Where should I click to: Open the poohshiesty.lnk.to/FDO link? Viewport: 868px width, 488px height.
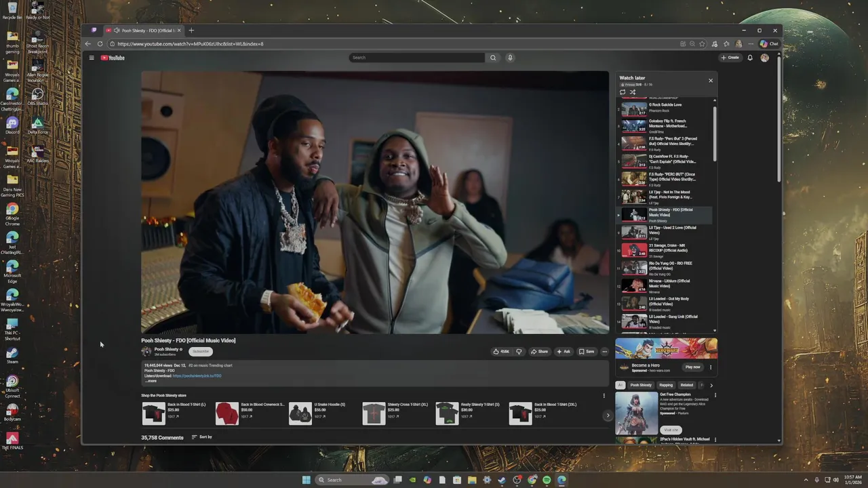(197, 375)
